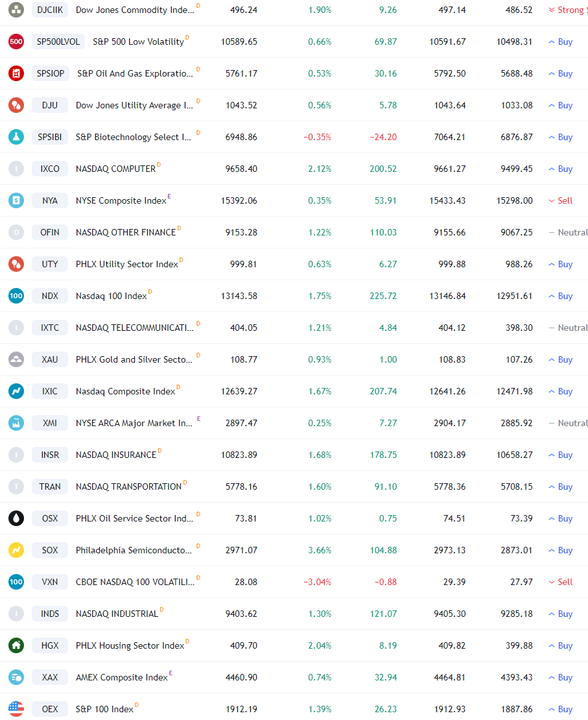The height and width of the screenshot is (720, 588).
Task: Click the OEX US flag icon
Action: pyautogui.click(x=16, y=709)
